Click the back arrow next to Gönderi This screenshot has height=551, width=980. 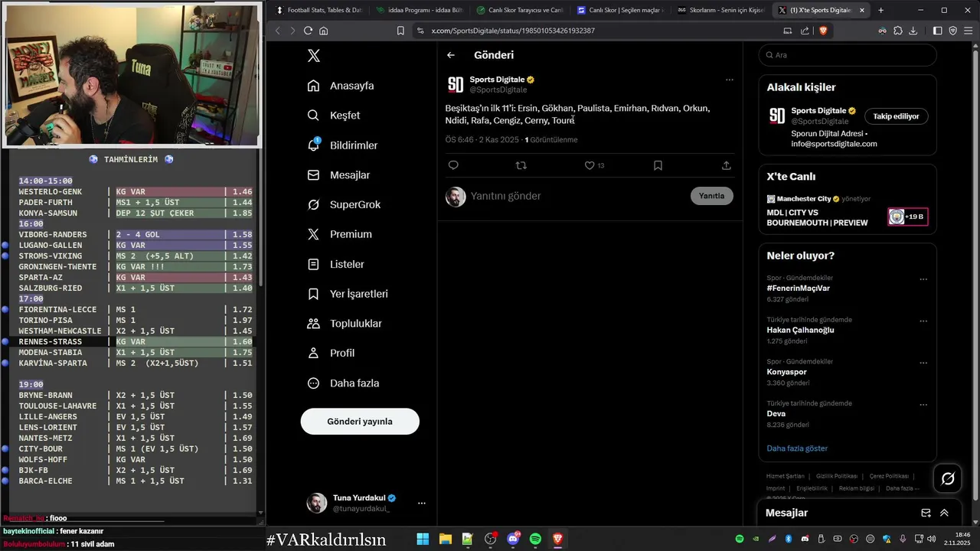point(451,55)
